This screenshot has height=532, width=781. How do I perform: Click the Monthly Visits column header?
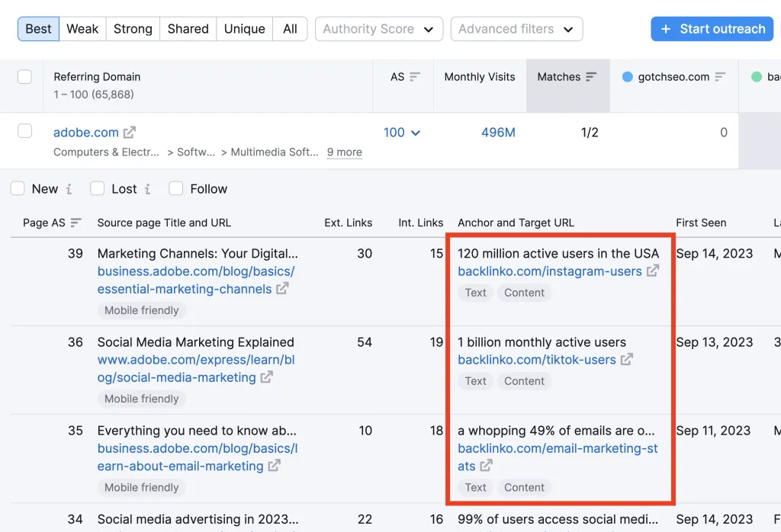pos(480,77)
